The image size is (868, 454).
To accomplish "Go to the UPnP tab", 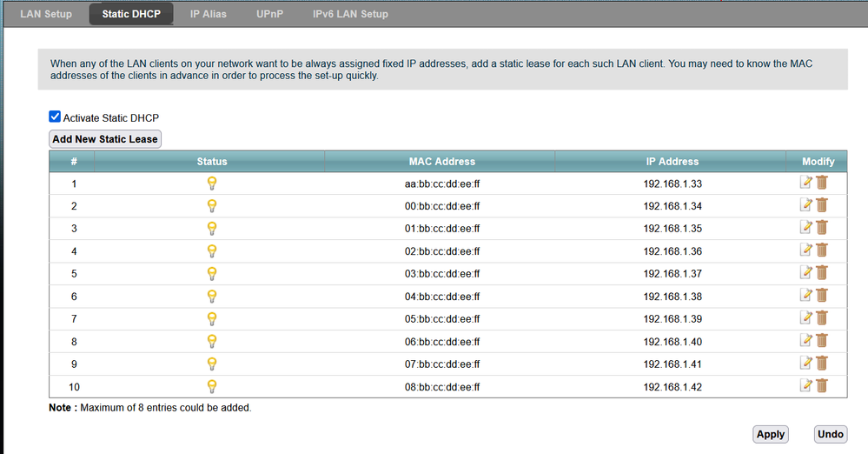I will (x=269, y=14).
